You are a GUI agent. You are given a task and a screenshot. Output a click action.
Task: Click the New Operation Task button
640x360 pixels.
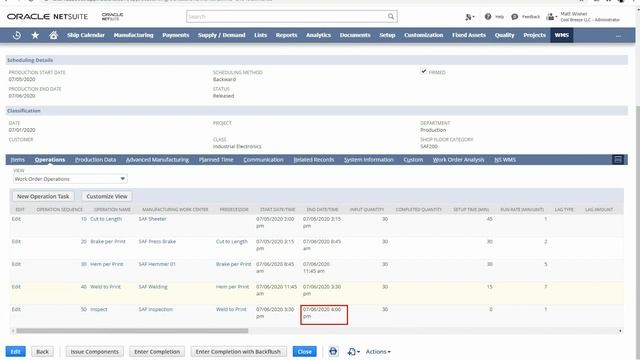(43, 196)
